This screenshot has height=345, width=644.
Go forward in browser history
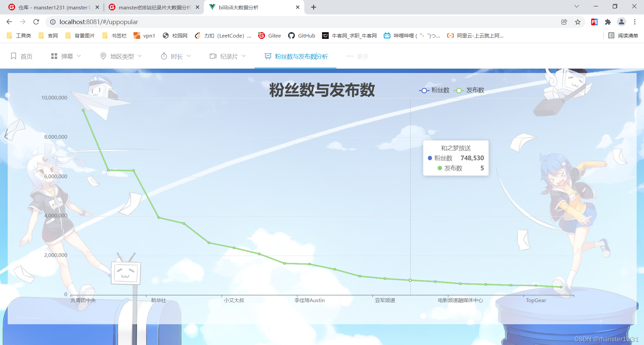[x=22, y=22]
